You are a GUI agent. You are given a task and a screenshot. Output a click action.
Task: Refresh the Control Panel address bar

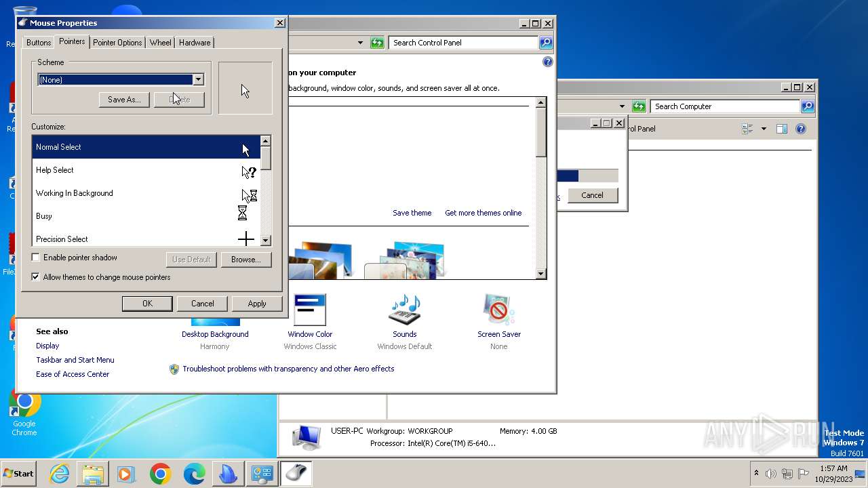point(377,43)
